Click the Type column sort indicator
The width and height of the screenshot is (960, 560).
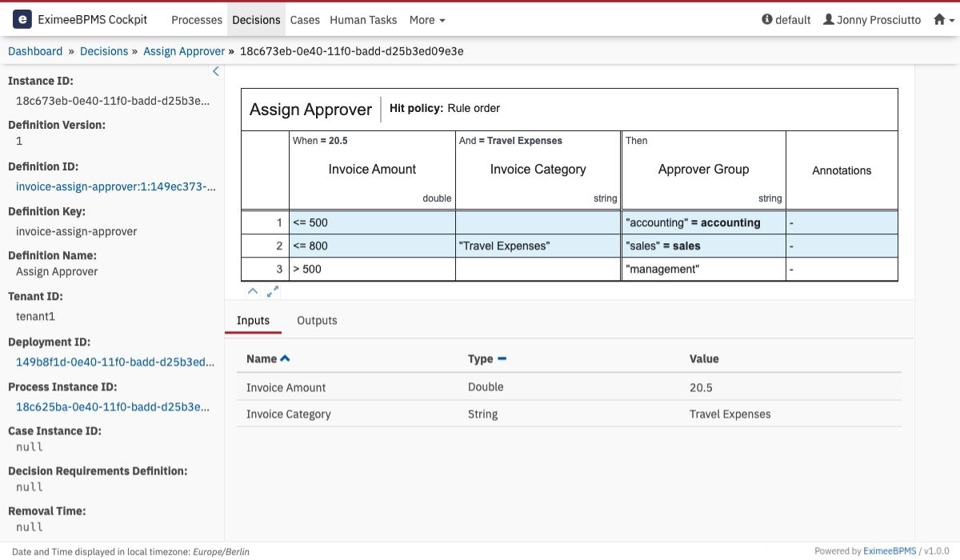point(502,358)
